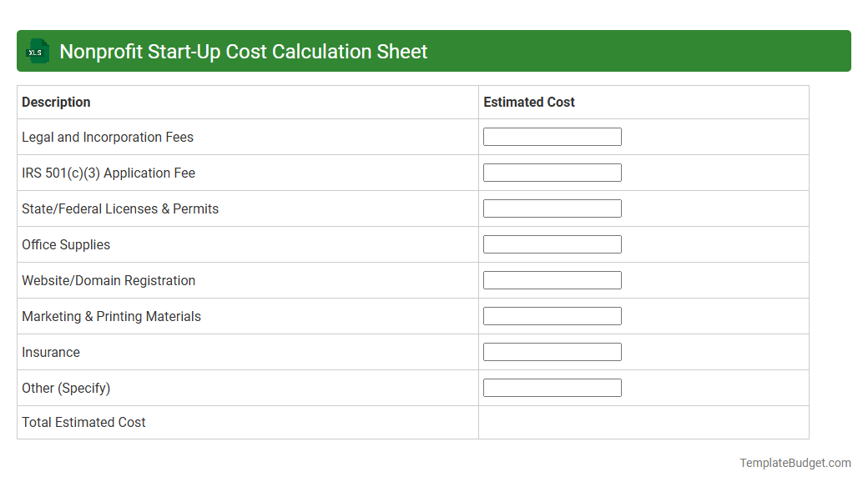Click the State/Federal Licenses & Permits cost box
Viewport: 868px width, 487px height.
(552, 208)
